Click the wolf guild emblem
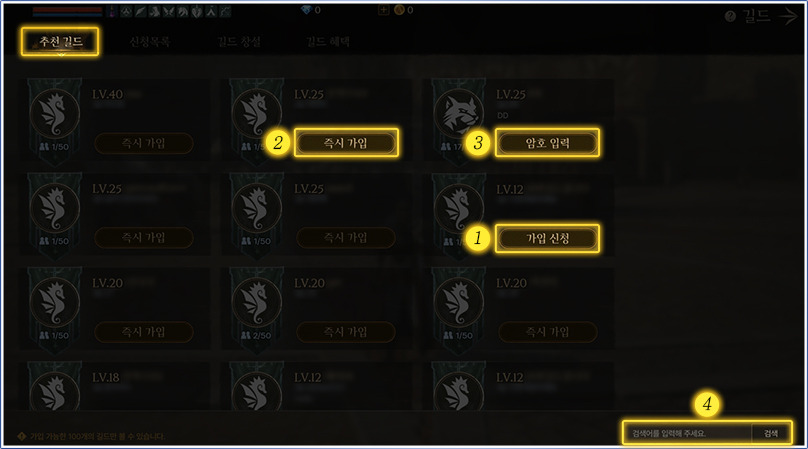The image size is (808, 449). point(459,113)
